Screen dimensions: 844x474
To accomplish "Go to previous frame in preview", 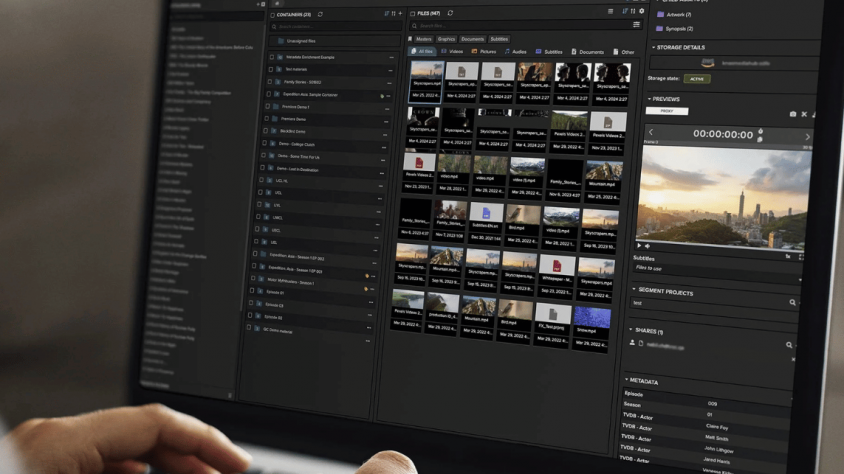I will click(x=651, y=132).
